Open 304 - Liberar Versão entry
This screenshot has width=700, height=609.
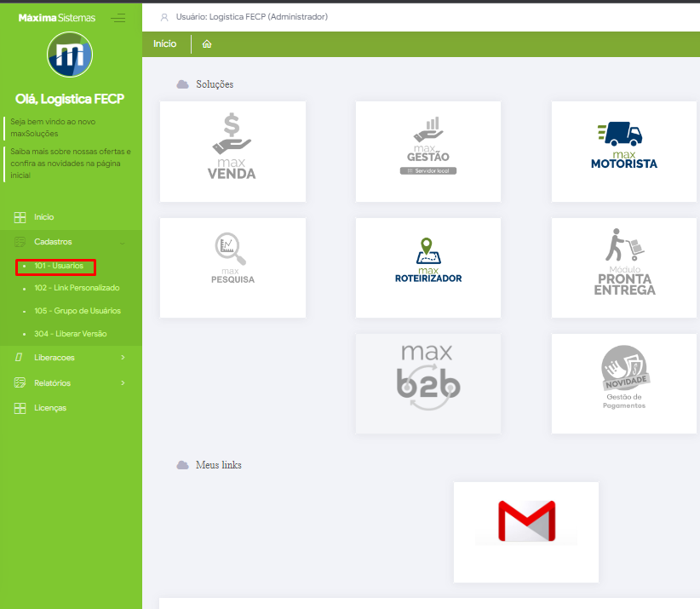coord(70,334)
